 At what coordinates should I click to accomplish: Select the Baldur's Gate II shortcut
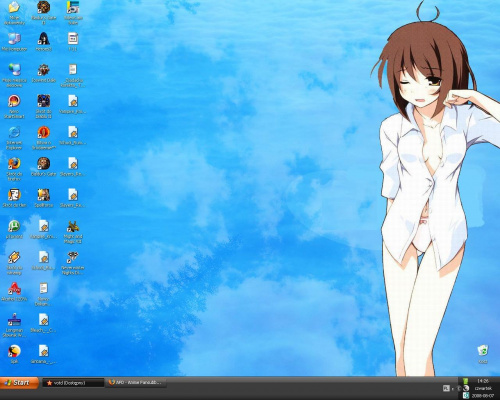click(44, 13)
